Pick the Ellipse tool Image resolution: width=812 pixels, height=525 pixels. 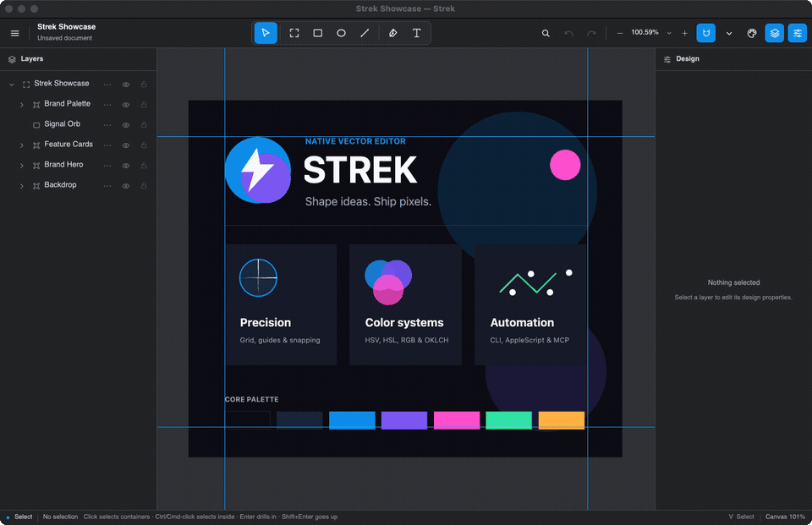click(x=341, y=33)
